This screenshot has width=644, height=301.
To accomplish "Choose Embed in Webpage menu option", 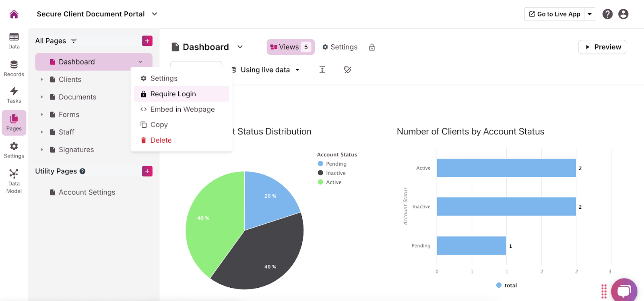I will pos(182,109).
